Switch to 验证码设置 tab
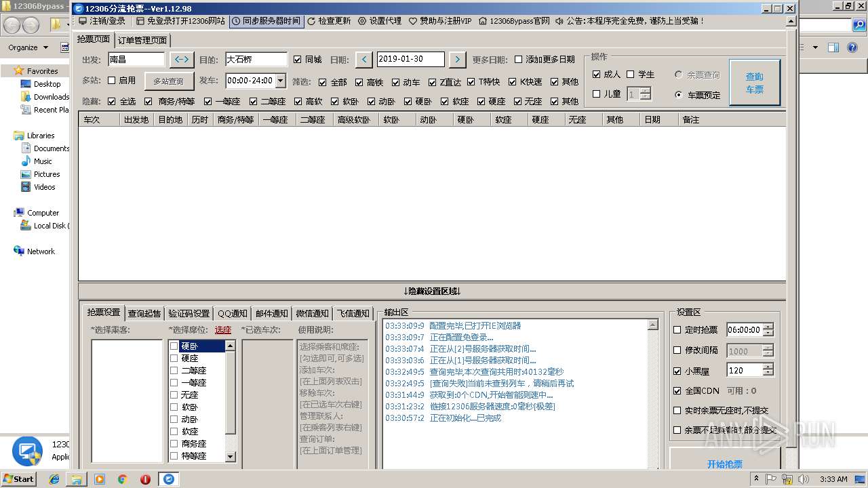Viewport: 868px width, 488px height. 189,313
